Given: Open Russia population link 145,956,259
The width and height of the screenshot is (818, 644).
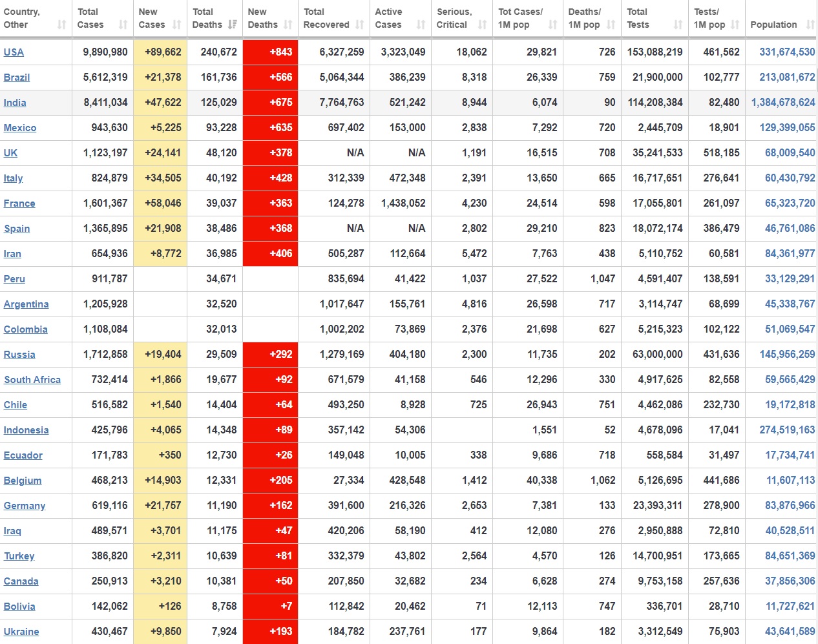Looking at the screenshot, I should click(787, 354).
